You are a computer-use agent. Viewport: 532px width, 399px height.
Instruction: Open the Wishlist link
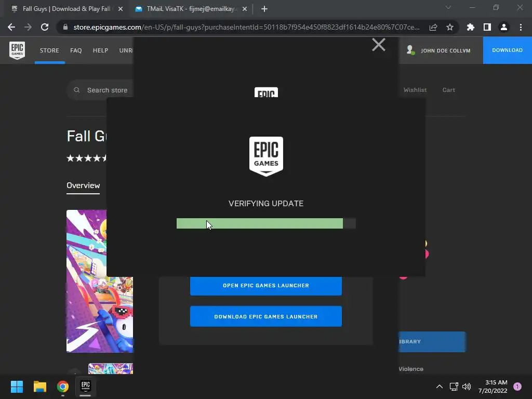coord(415,90)
